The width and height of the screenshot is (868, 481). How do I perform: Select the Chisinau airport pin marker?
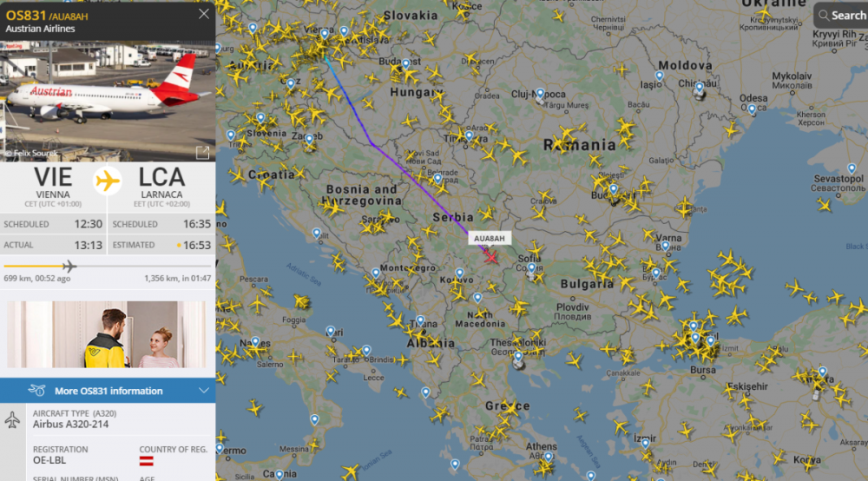coord(699,88)
